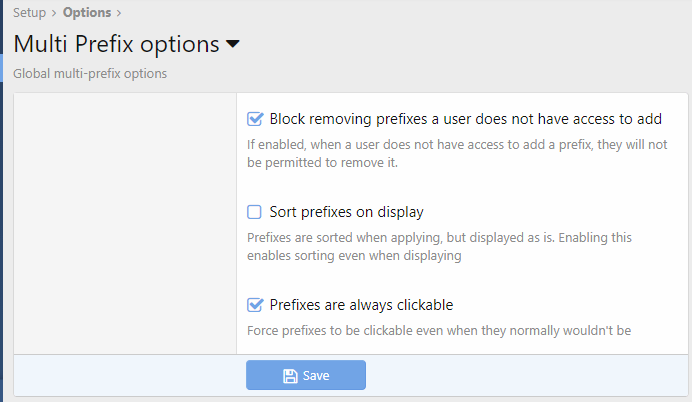Click the 'Sort prefixes on display' label
This screenshot has width=692, height=402.
(346, 212)
